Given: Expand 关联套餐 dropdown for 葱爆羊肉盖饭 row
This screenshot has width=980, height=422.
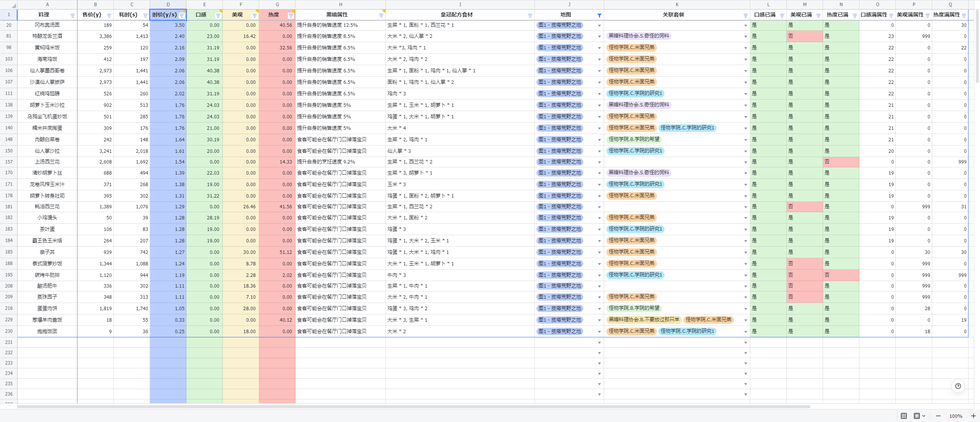Looking at the screenshot, I should [x=745, y=321].
